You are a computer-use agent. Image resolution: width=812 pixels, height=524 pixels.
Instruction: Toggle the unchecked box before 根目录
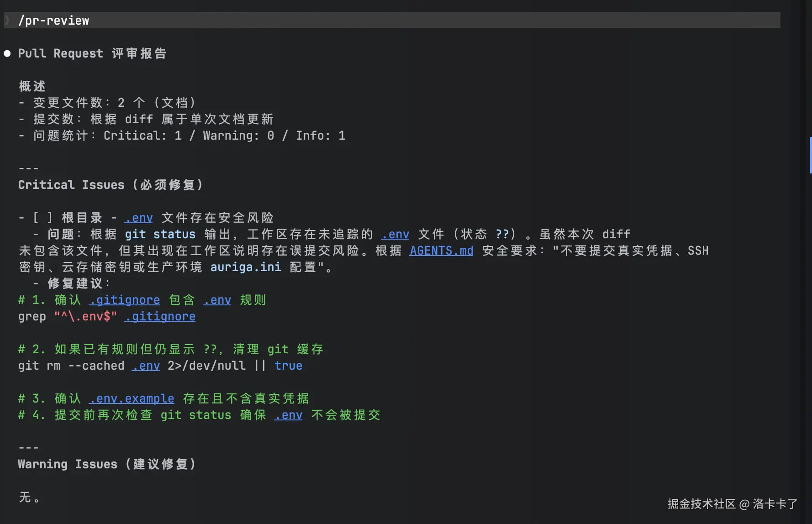point(43,218)
